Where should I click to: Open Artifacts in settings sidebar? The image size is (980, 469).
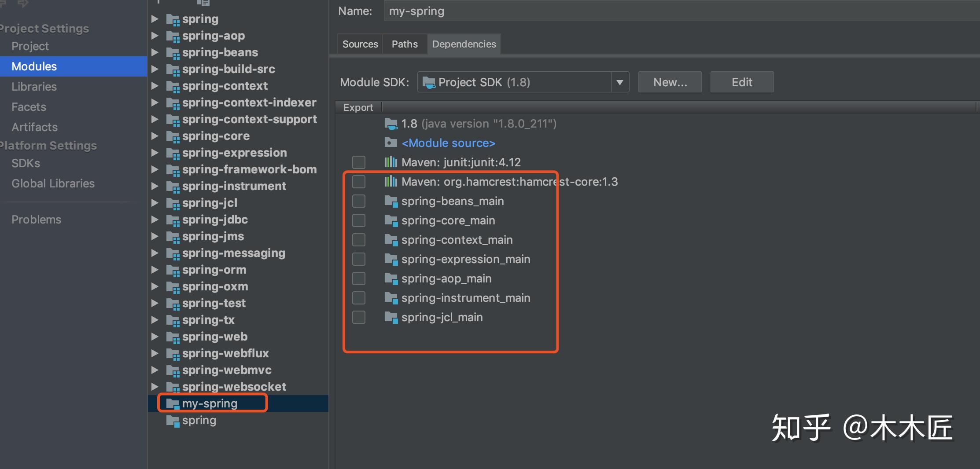pyautogui.click(x=34, y=127)
